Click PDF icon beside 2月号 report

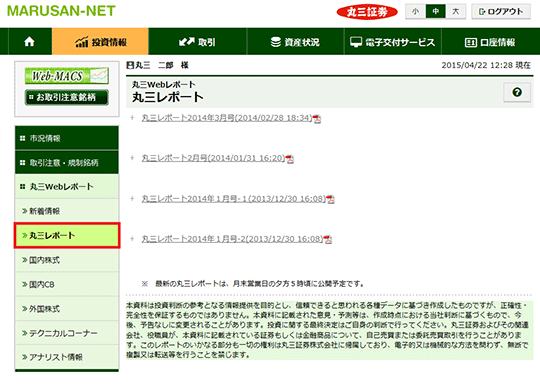tap(290, 159)
